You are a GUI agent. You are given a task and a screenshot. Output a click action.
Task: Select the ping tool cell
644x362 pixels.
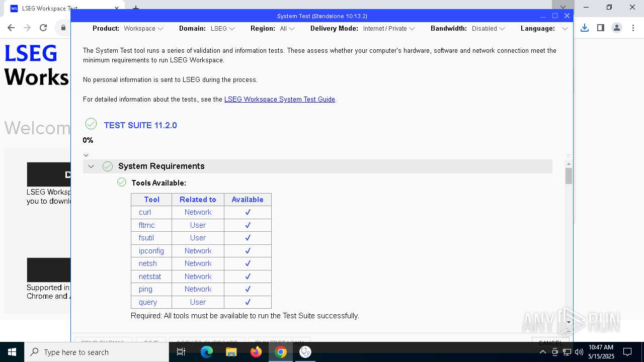pos(151,289)
